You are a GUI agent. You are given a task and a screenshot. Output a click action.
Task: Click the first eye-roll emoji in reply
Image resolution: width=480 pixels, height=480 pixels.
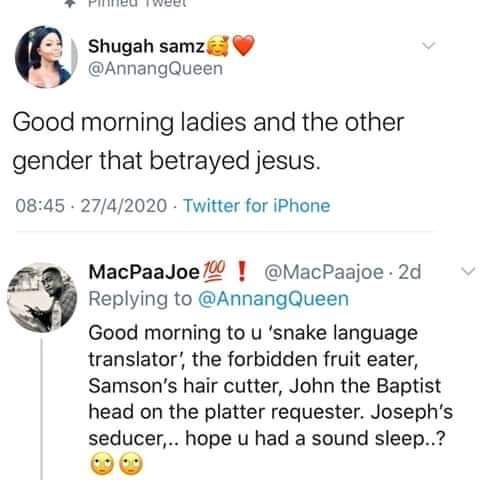[102, 464]
